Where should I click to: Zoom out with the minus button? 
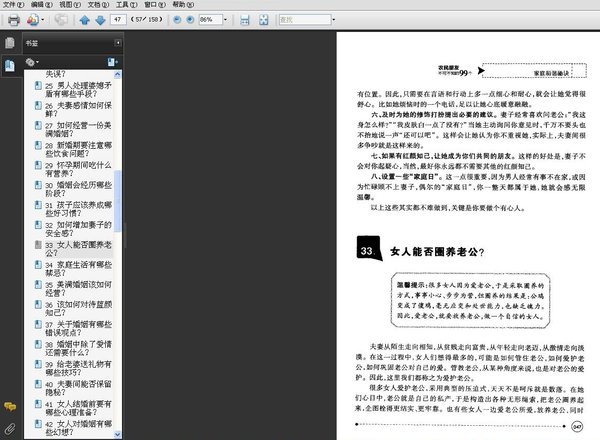pyautogui.click(x=177, y=20)
